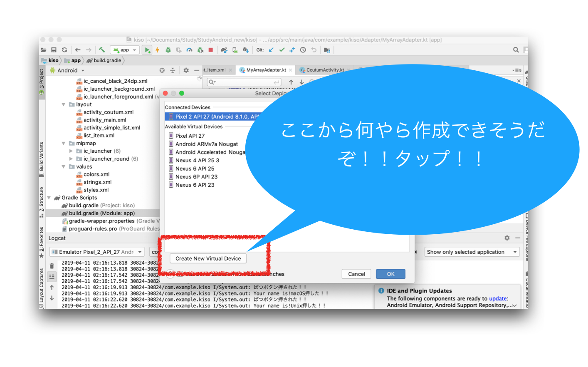This screenshot has height=367, width=588.
Task: Collapse the Gradle Scripts node
Action: point(49,198)
